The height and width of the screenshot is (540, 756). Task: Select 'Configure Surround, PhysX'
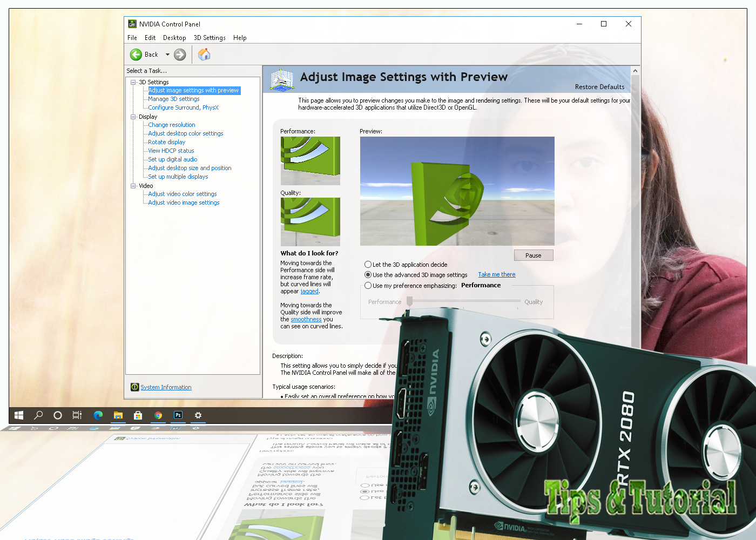point(184,107)
